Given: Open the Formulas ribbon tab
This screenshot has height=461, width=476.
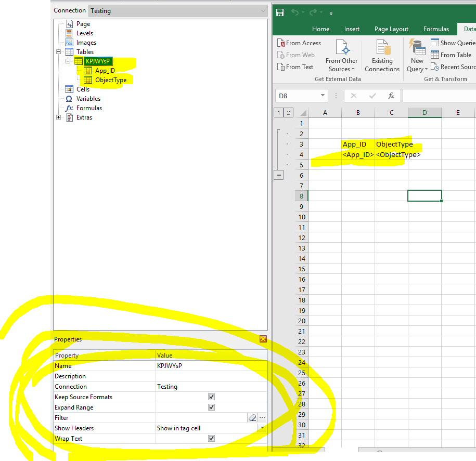Looking at the screenshot, I should 436,29.
